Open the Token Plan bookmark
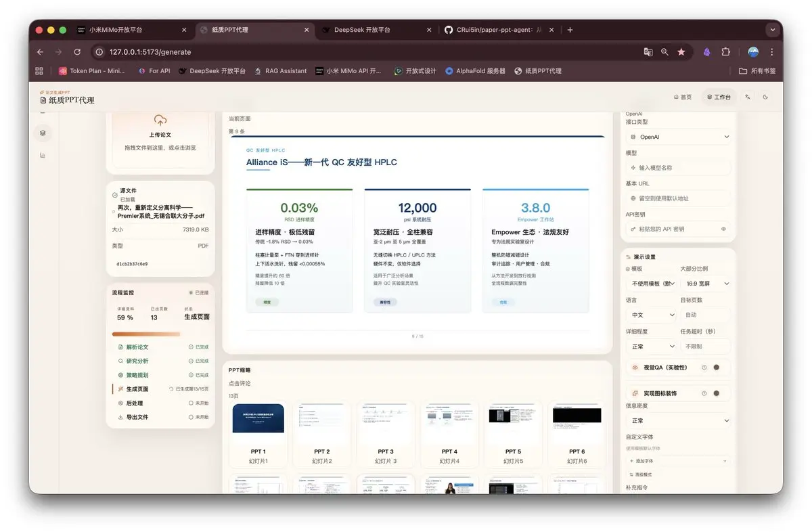The image size is (812, 532). (93, 70)
